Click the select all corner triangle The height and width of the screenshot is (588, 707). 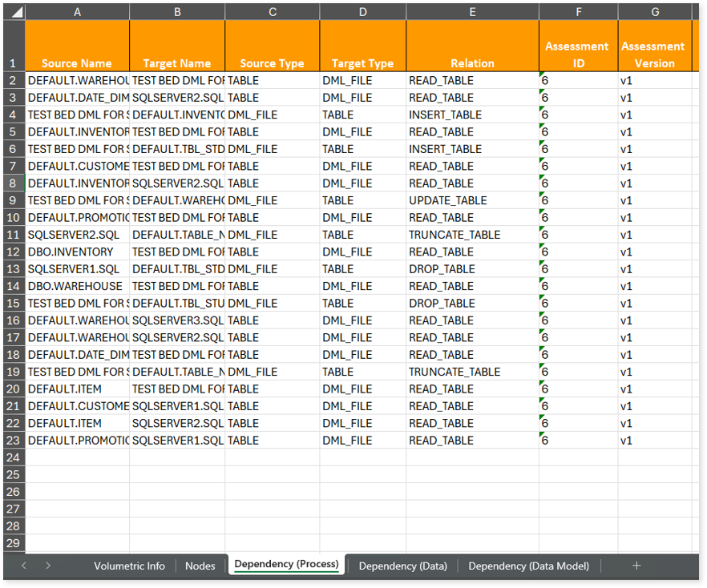coord(14,13)
